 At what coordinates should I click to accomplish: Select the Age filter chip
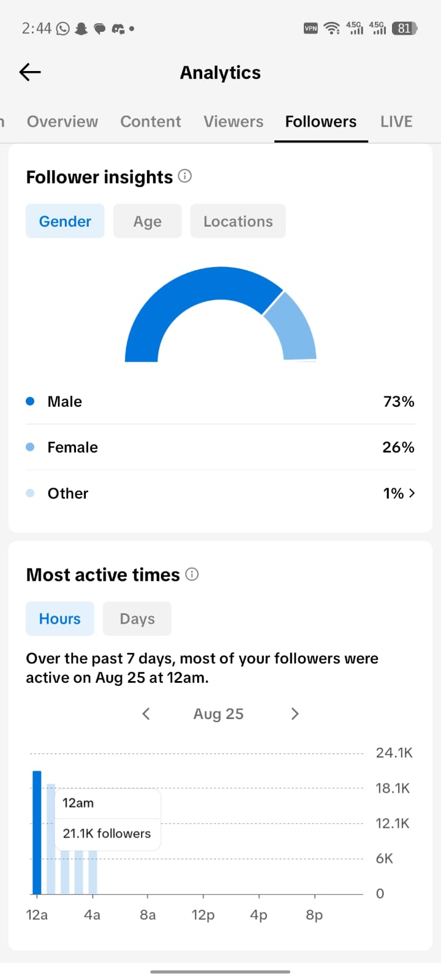pyautogui.click(x=148, y=221)
